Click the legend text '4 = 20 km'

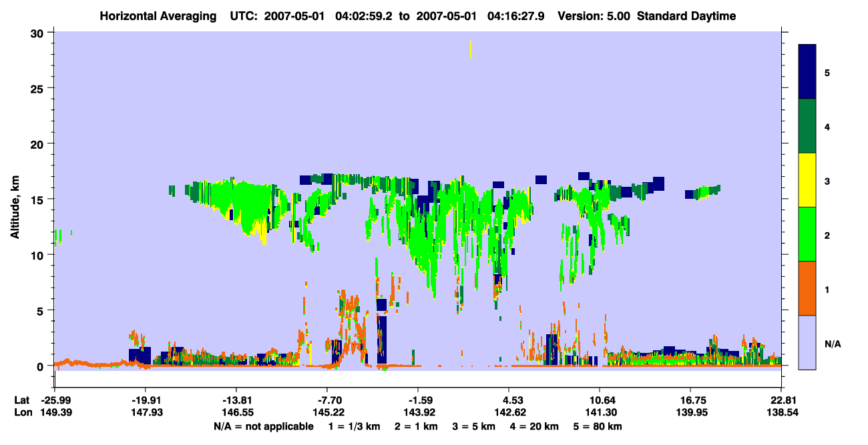click(535, 426)
